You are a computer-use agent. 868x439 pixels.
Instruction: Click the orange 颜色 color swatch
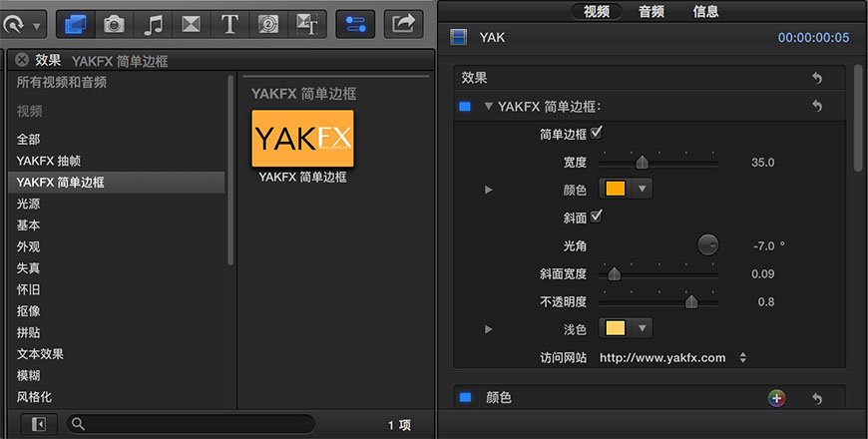pos(615,189)
